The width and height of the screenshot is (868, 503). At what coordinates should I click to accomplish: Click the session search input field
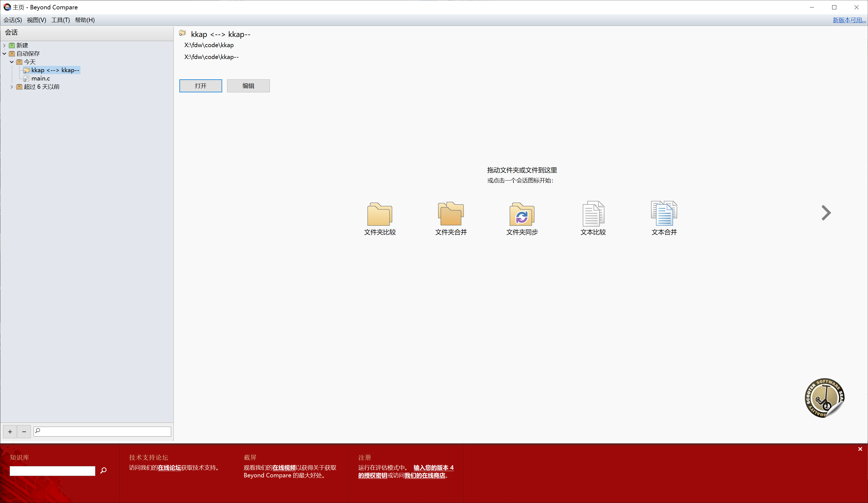[105, 431]
